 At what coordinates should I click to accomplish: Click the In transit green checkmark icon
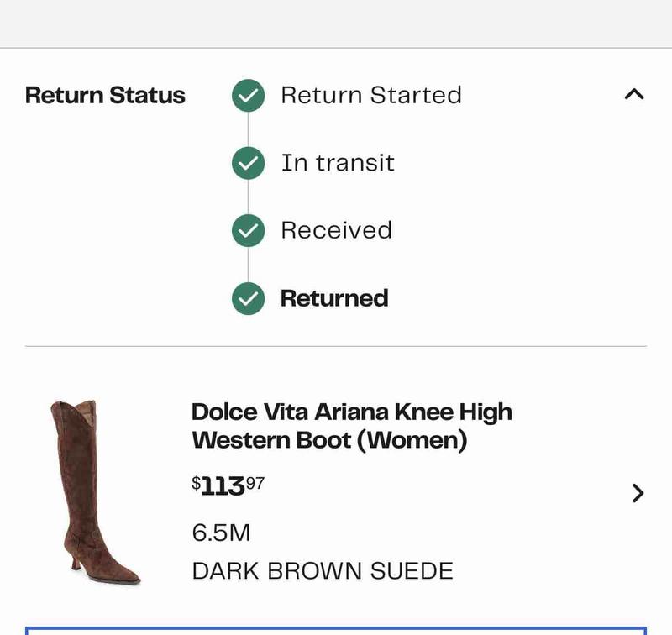[x=248, y=163]
